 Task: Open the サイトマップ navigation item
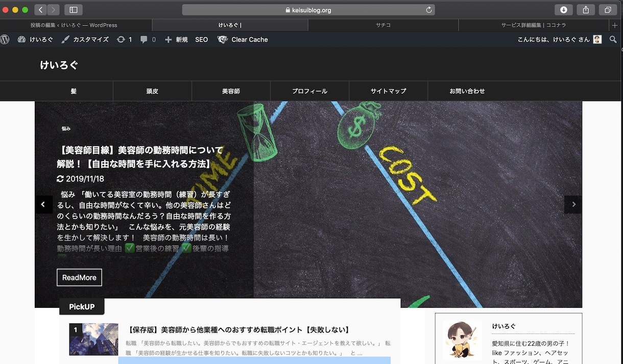(388, 91)
